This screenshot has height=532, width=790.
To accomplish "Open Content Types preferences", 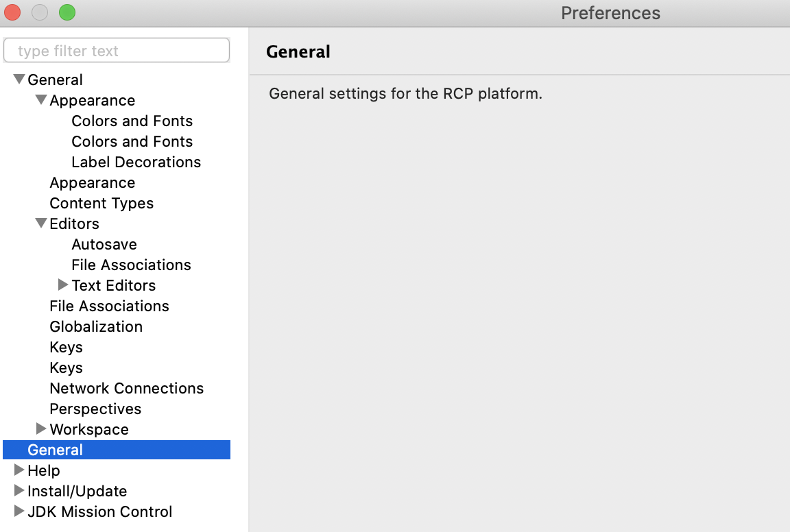I will [101, 203].
